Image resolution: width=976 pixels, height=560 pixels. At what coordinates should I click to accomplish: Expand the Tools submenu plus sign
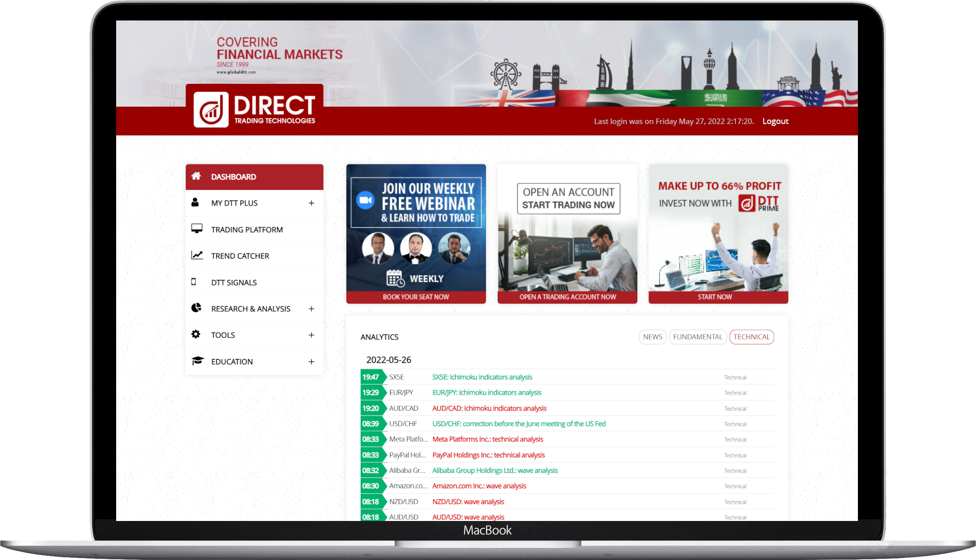(x=311, y=335)
